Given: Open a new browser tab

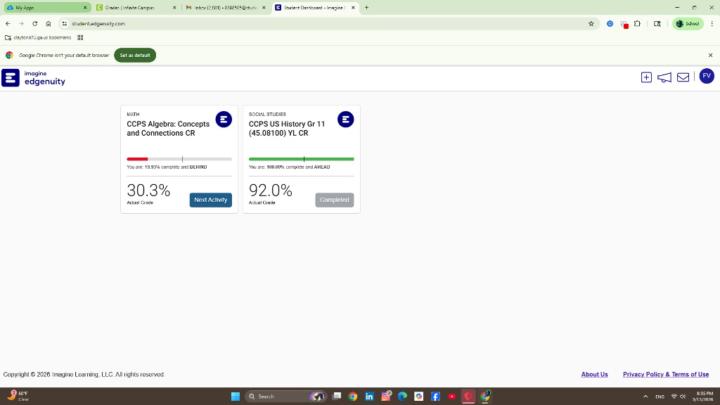Looking at the screenshot, I should pos(366,8).
